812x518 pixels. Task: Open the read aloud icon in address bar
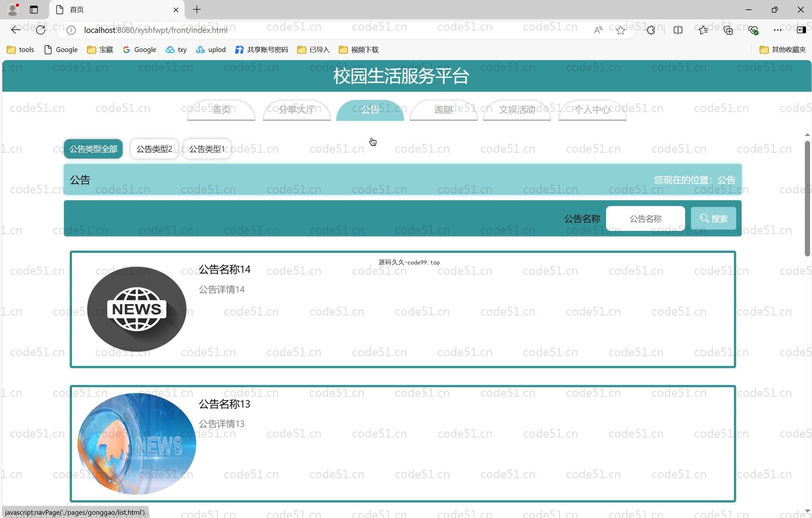(x=598, y=30)
